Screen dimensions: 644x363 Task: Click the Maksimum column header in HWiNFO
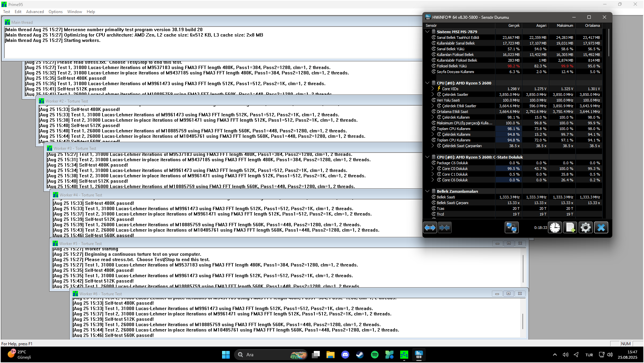click(x=562, y=25)
